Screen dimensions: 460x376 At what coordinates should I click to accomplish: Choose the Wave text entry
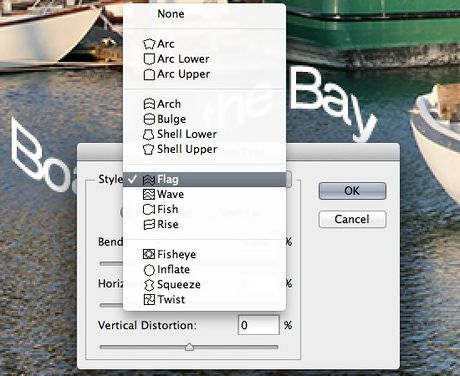pos(170,194)
